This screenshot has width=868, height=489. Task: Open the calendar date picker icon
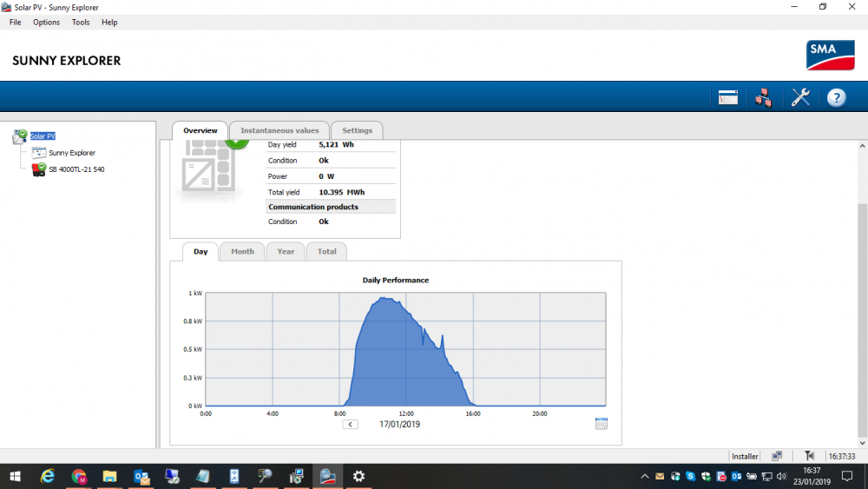coord(602,424)
